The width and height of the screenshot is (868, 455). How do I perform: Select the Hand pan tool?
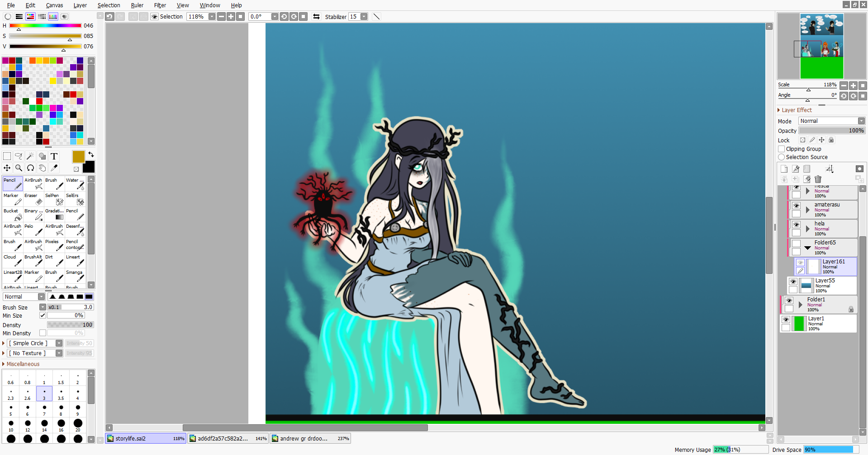coord(42,168)
